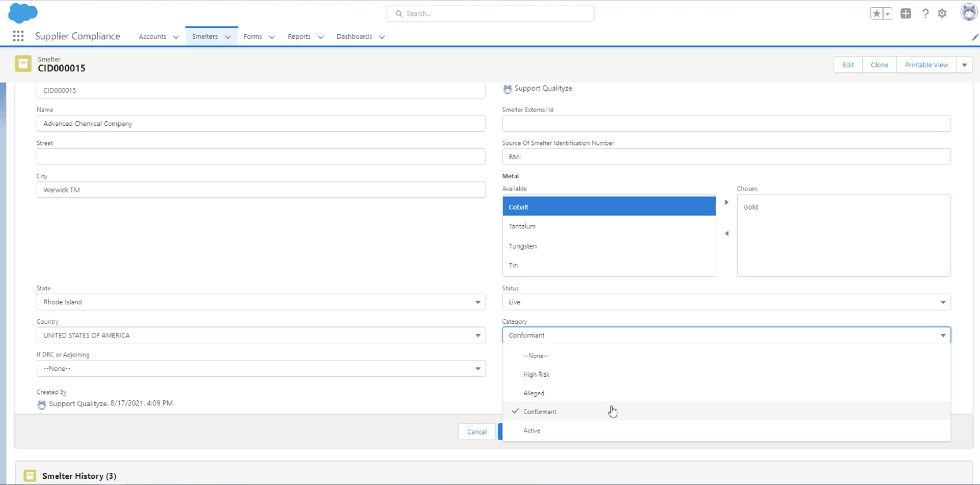Open the Status dropdown showing Live
Image resolution: width=980 pixels, height=485 pixels.
(x=726, y=302)
